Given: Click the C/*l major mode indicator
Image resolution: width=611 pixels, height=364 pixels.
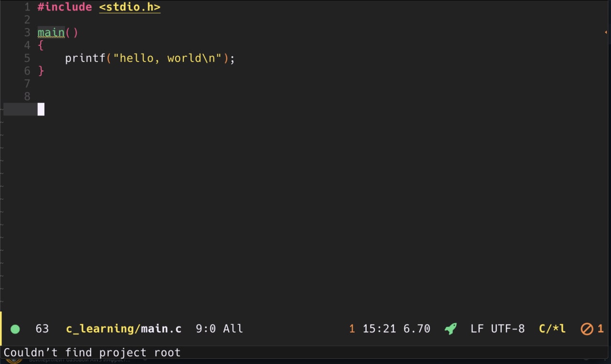Looking at the screenshot, I should [552, 329].
